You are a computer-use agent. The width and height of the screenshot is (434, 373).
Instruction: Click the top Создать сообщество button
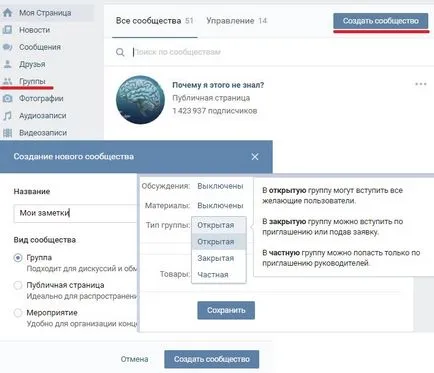381,21
